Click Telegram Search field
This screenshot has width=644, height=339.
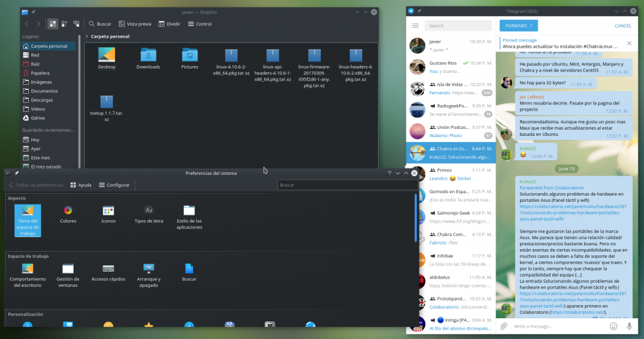pyautogui.click(x=458, y=26)
